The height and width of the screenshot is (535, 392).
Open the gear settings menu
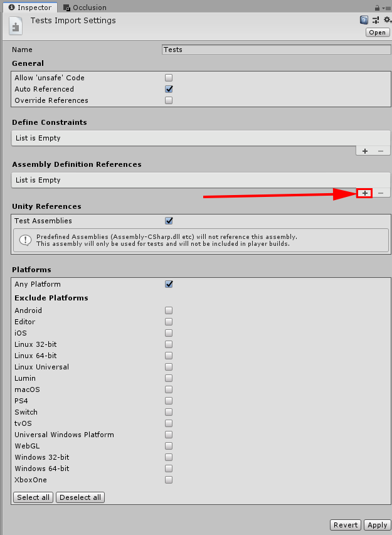[386, 20]
